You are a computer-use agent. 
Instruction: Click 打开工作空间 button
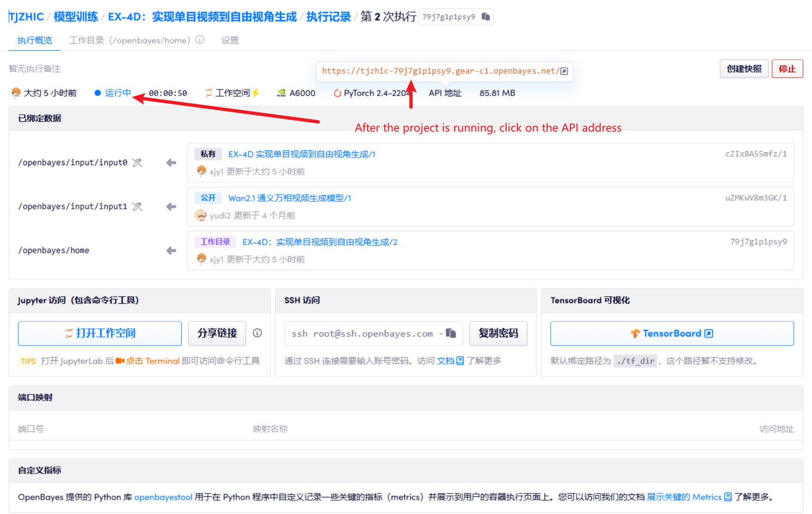tap(100, 333)
